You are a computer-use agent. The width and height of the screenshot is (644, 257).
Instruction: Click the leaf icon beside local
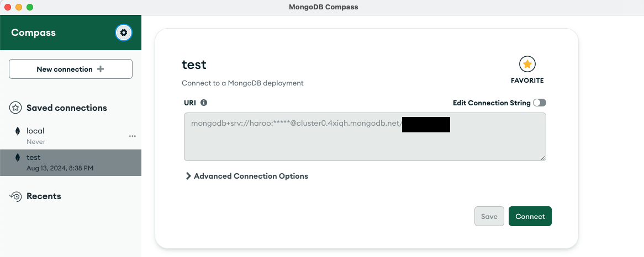17,131
